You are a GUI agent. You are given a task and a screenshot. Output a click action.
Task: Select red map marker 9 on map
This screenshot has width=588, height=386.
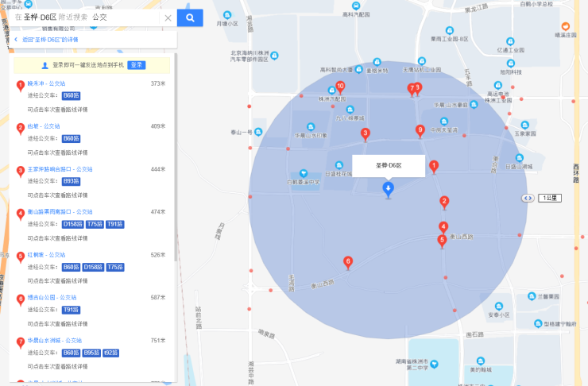pos(420,131)
